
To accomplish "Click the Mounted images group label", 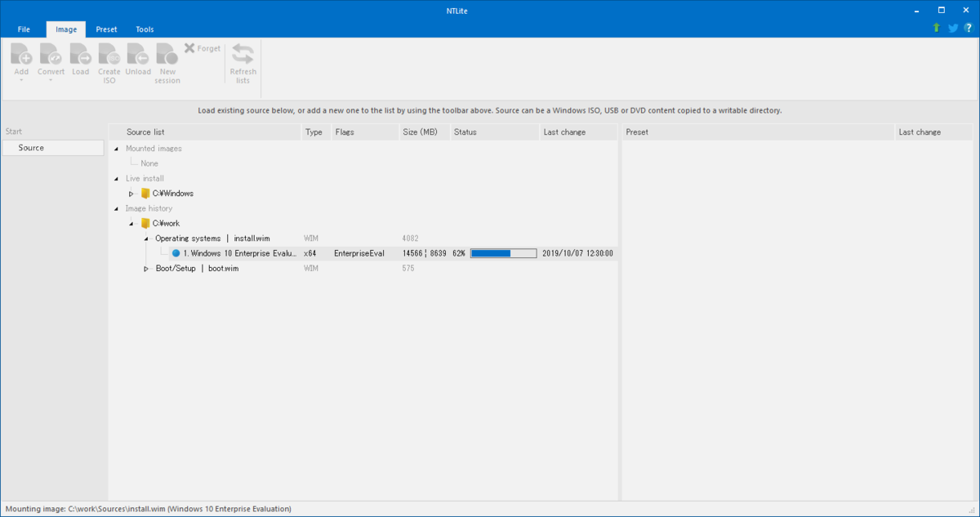I will pos(154,149).
